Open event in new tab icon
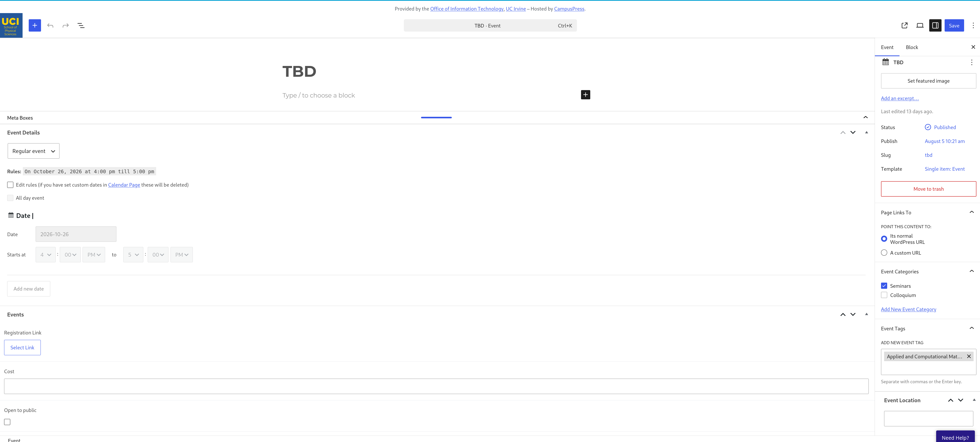 pyautogui.click(x=905, y=25)
